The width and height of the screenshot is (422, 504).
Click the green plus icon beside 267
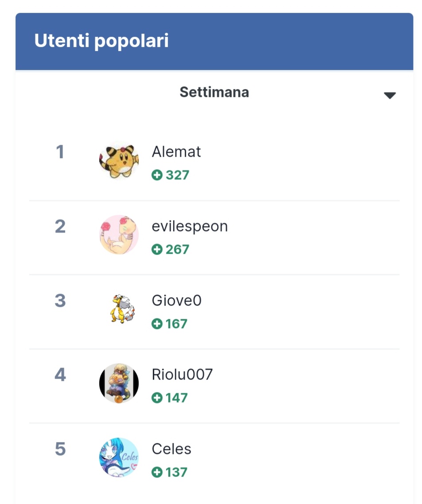click(157, 250)
